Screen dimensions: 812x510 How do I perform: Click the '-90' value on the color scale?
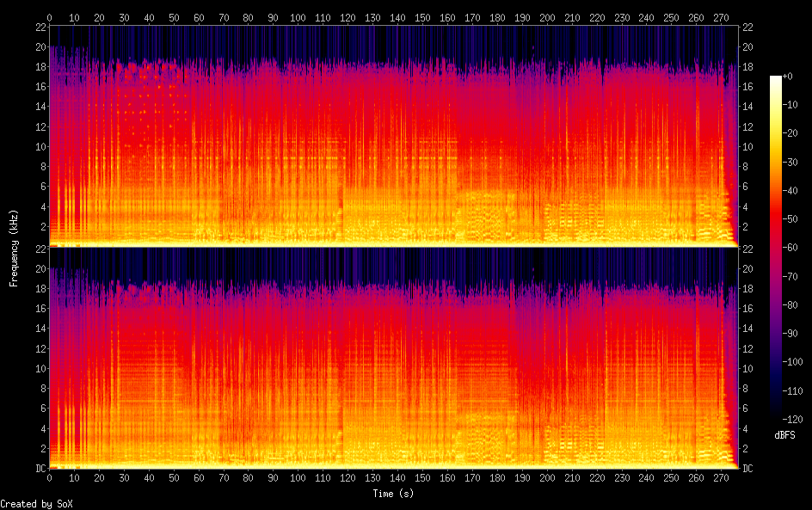coord(790,334)
